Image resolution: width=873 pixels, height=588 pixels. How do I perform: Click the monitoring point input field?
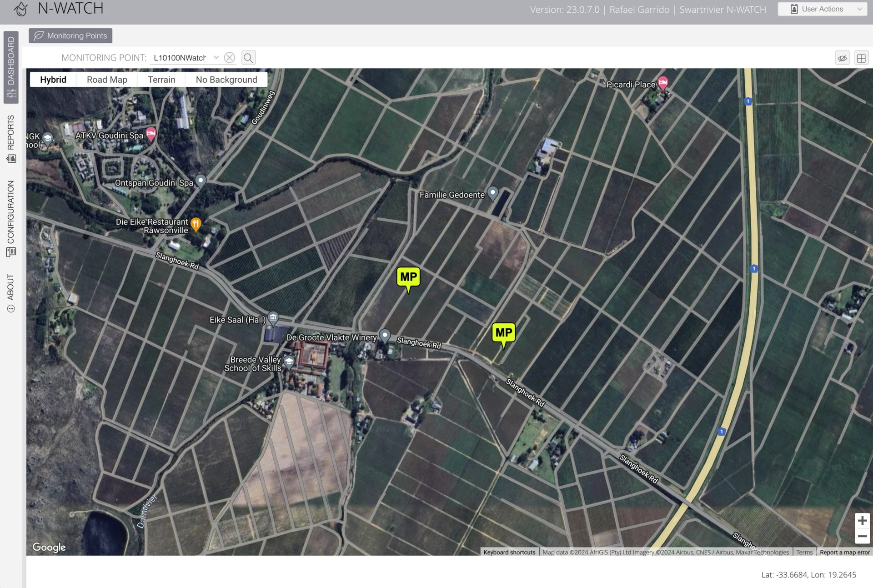pos(180,58)
